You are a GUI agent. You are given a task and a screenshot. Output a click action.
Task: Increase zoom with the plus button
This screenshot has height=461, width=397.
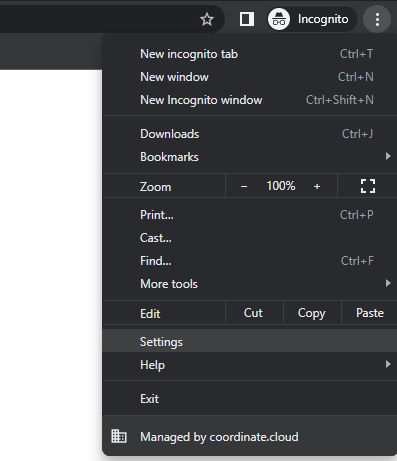pos(317,186)
